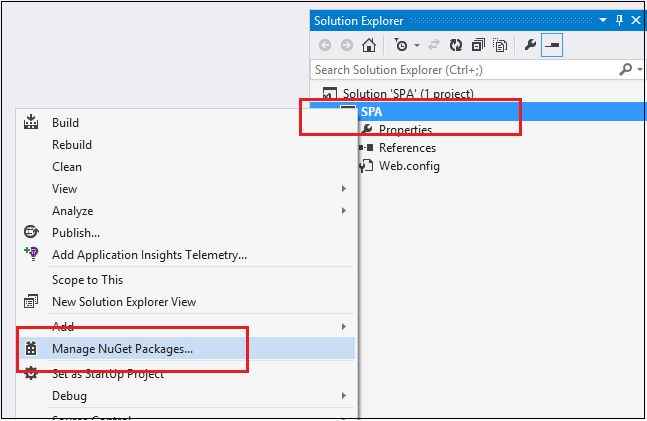Image resolution: width=647 pixels, height=421 pixels.
Task: Select the References node
Action: click(x=407, y=148)
